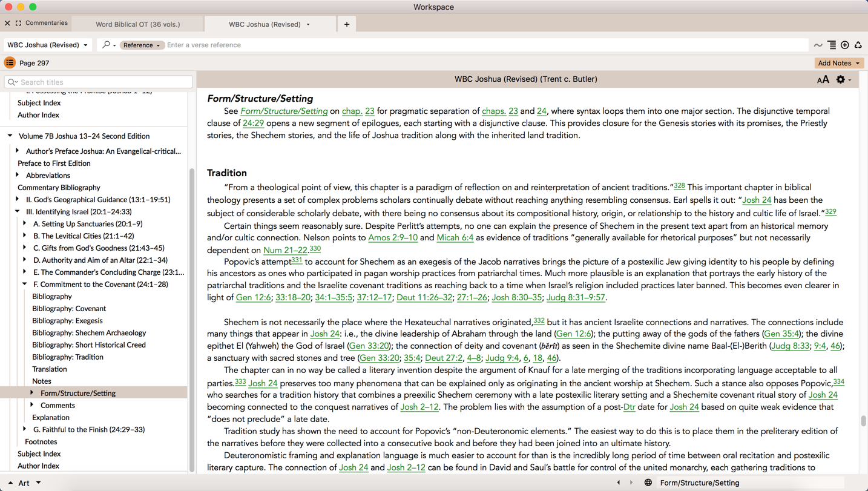Follow the Num 21–22 link
The height and width of the screenshot is (491, 868).
(286, 250)
